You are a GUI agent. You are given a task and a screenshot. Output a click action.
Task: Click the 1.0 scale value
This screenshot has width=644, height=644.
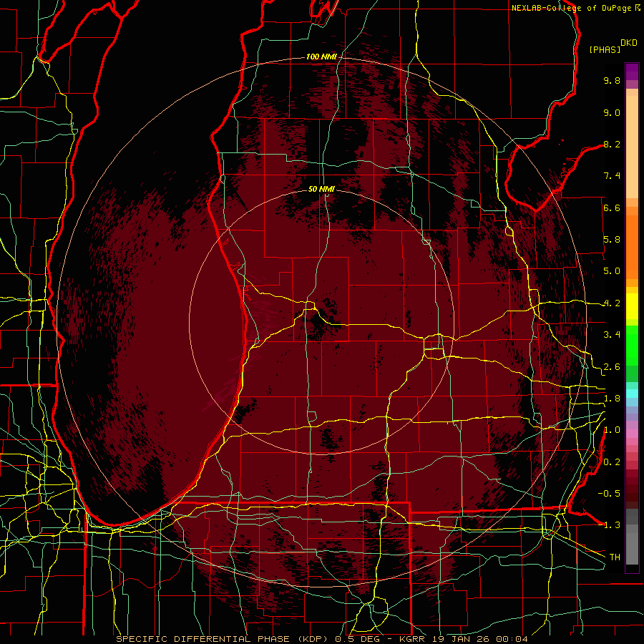coord(612,430)
